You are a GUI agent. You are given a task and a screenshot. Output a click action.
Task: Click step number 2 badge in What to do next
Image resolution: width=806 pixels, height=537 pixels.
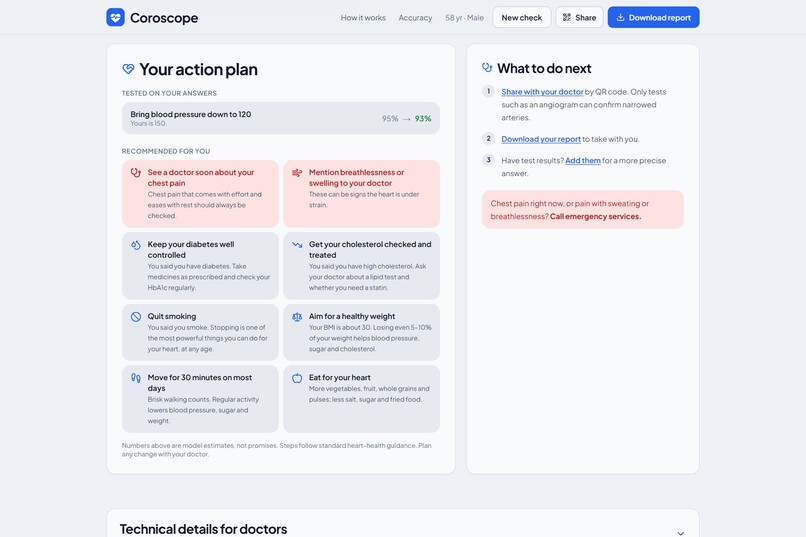pos(488,138)
